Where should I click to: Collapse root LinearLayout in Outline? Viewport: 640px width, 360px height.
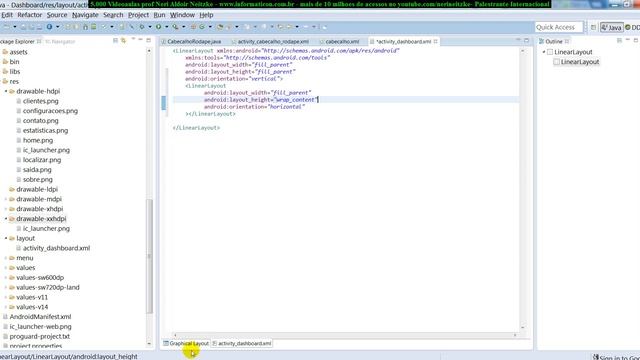pos(544,52)
